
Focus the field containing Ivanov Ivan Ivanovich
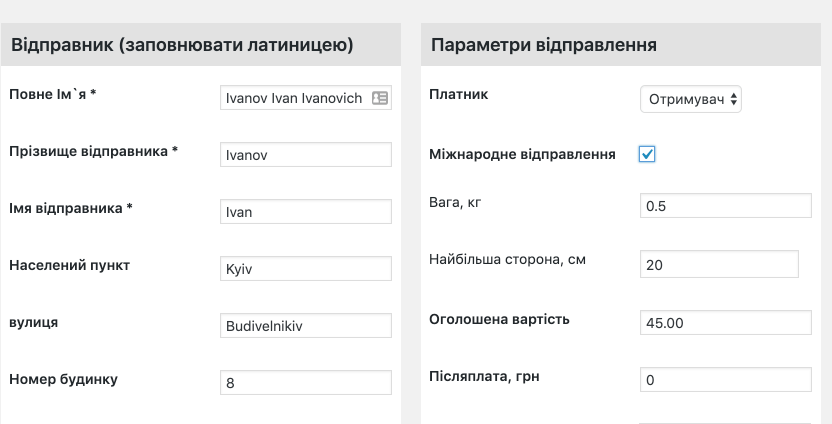tap(306, 98)
